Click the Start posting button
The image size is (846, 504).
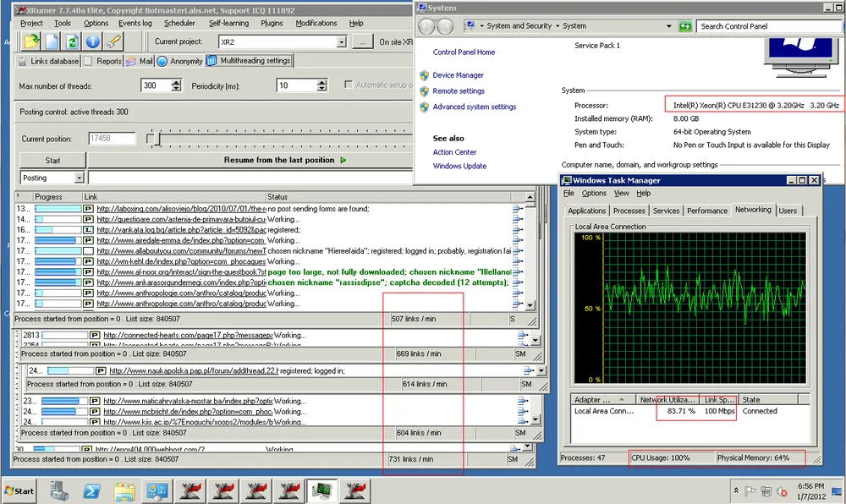click(52, 160)
